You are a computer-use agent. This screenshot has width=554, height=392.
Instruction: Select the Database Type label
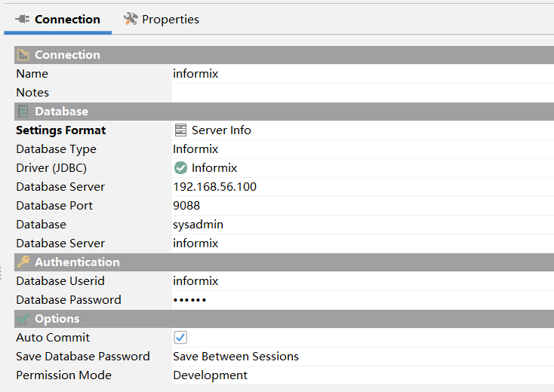[56, 149]
